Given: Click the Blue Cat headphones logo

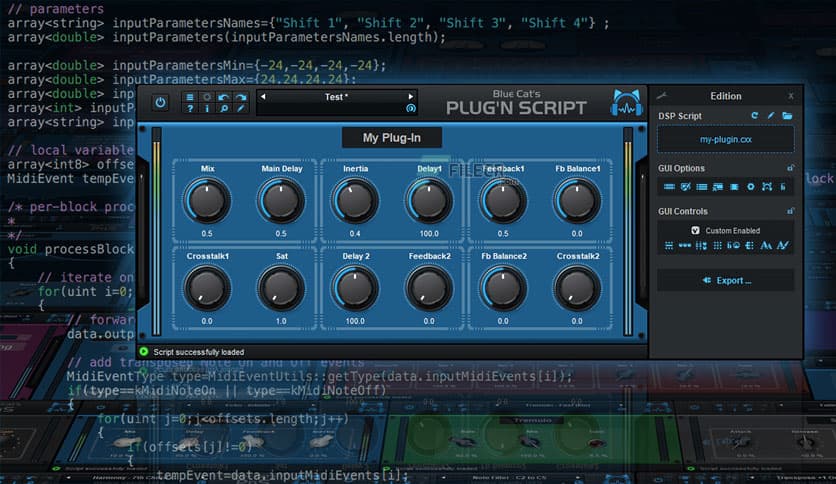Looking at the screenshot, I should [x=626, y=103].
